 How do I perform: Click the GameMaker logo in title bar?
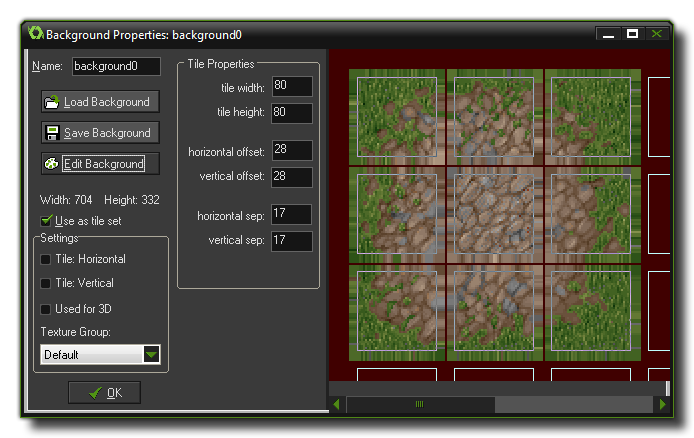pos(34,33)
